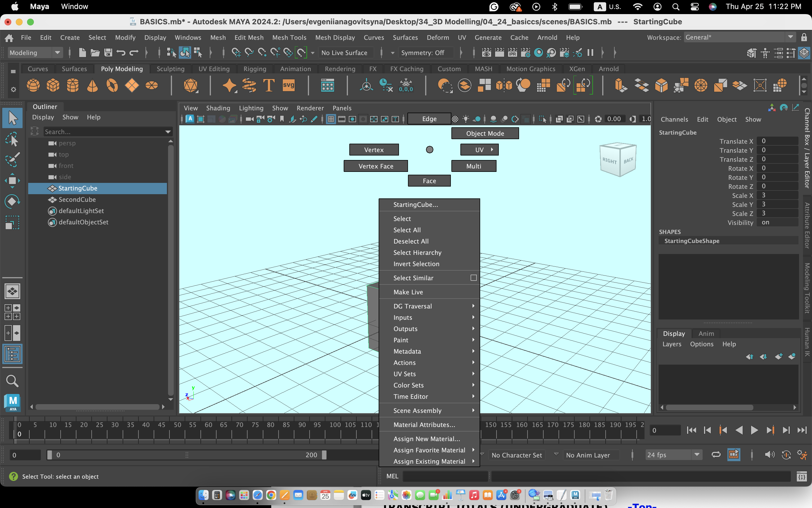Screen dimensions: 812x508
Task: Select Vertex in the marking menu
Action: pos(374,150)
